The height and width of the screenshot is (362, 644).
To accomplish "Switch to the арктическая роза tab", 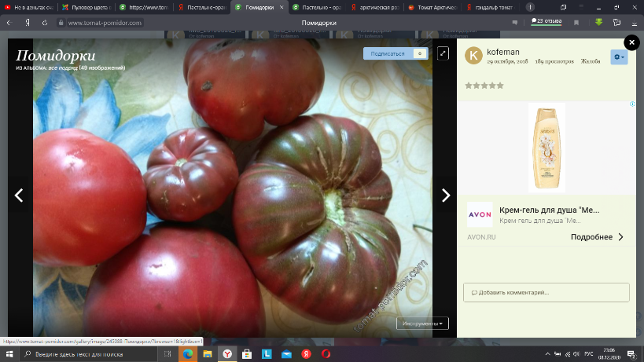I will 373,7.
